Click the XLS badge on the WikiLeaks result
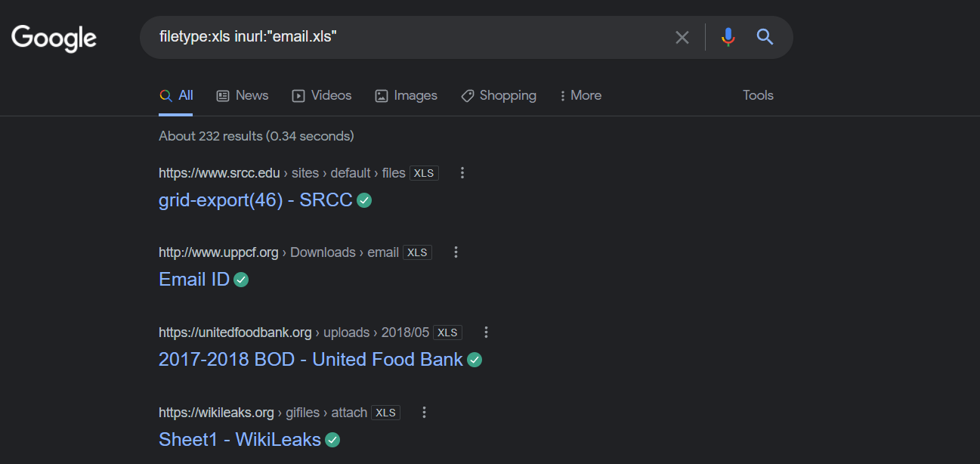Image resolution: width=980 pixels, height=464 pixels. [385, 412]
